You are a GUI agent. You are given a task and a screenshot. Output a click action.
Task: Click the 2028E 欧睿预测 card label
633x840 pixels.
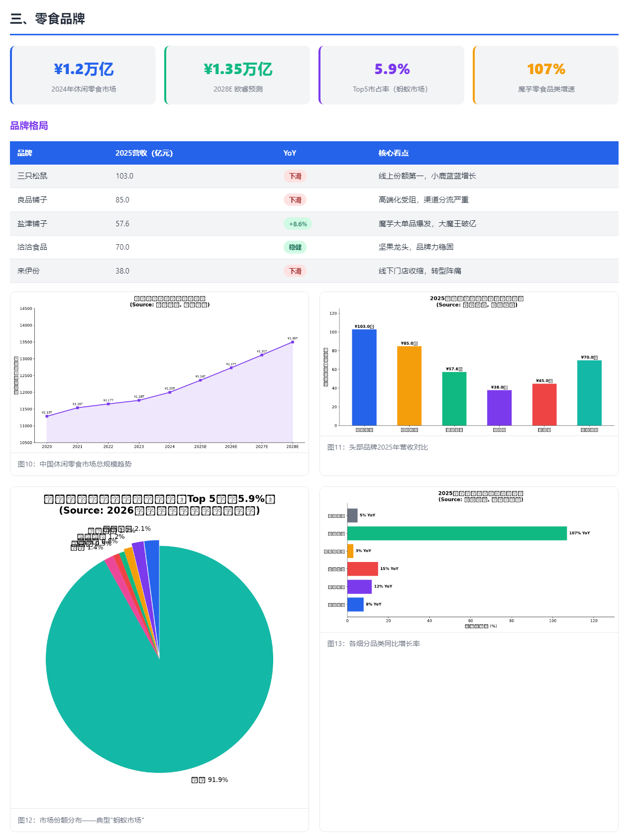[x=238, y=89]
